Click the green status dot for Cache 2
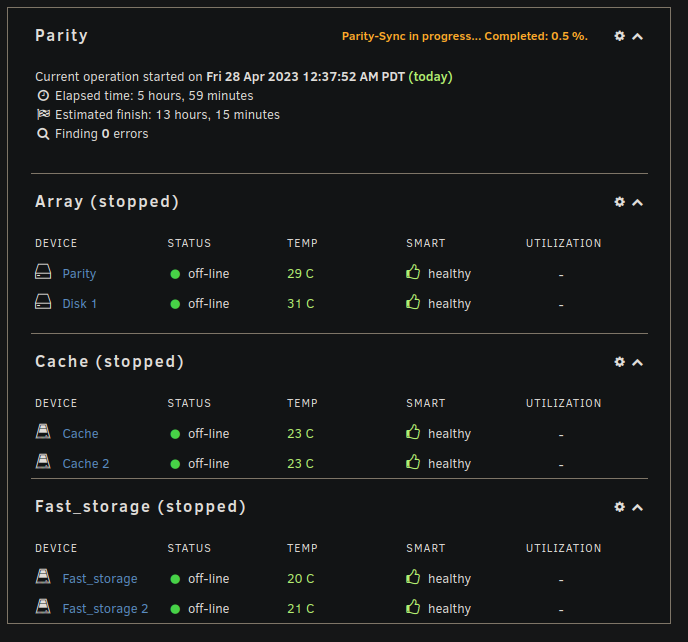Viewport: 688px width, 642px height. [175, 464]
